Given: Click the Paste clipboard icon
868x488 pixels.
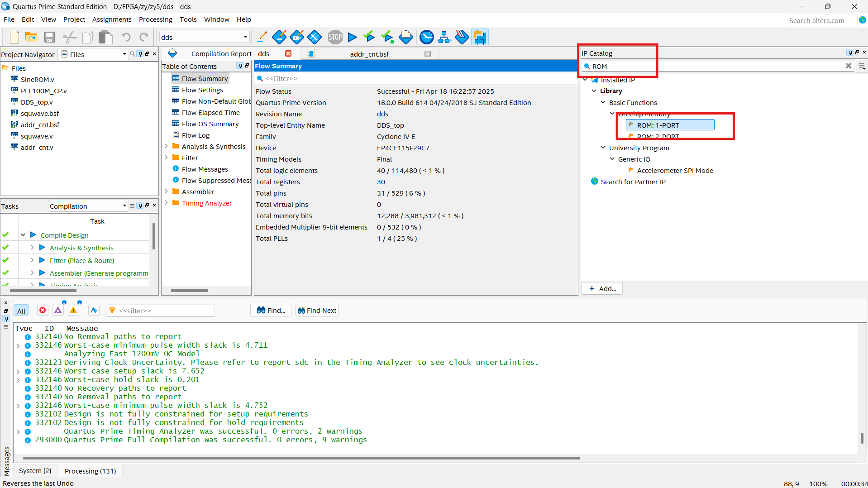Looking at the screenshot, I should (105, 37).
